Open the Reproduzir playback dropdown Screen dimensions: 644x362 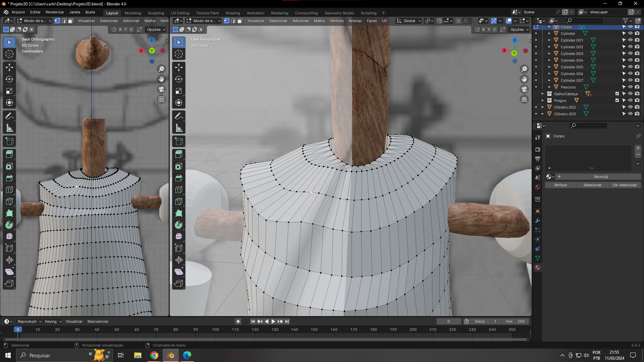click(29, 321)
